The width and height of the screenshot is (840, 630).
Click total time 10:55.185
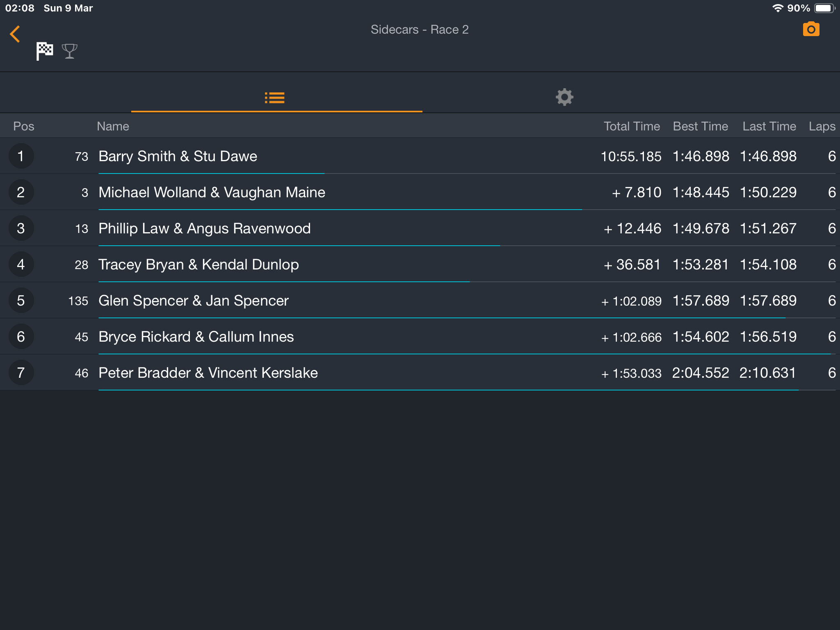click(631, 156)
